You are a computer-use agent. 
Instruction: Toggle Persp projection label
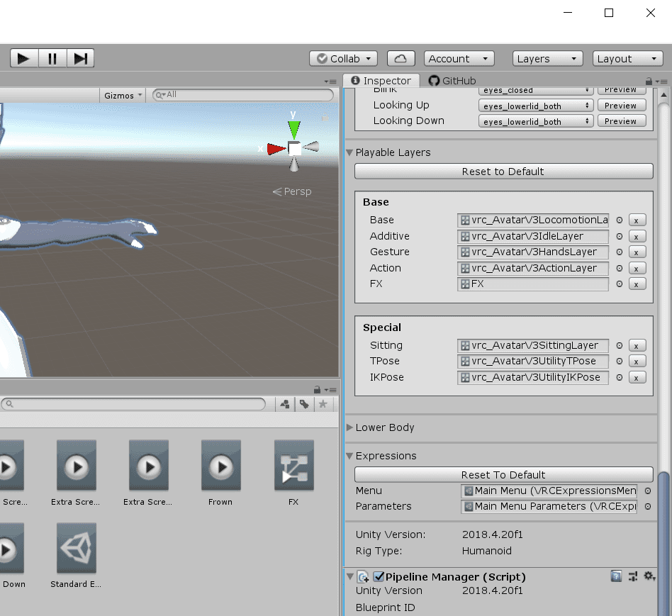click(292, 191)
